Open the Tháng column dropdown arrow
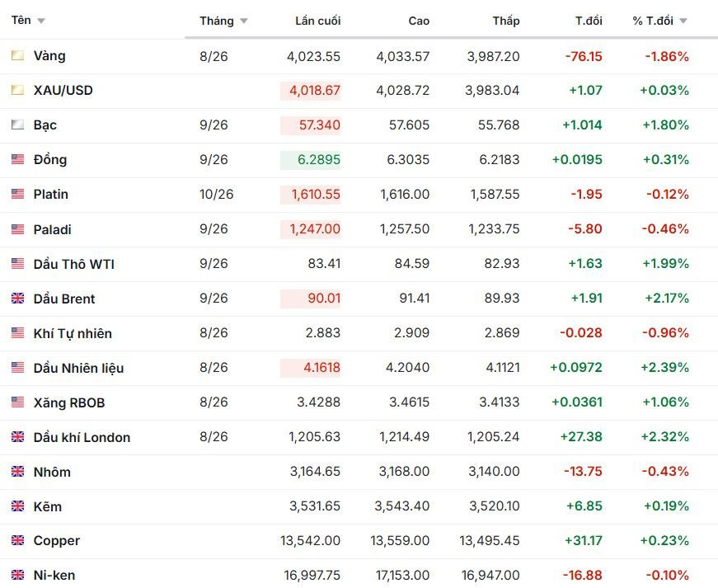This screenshot has width=718, height=588. (244, 21)
